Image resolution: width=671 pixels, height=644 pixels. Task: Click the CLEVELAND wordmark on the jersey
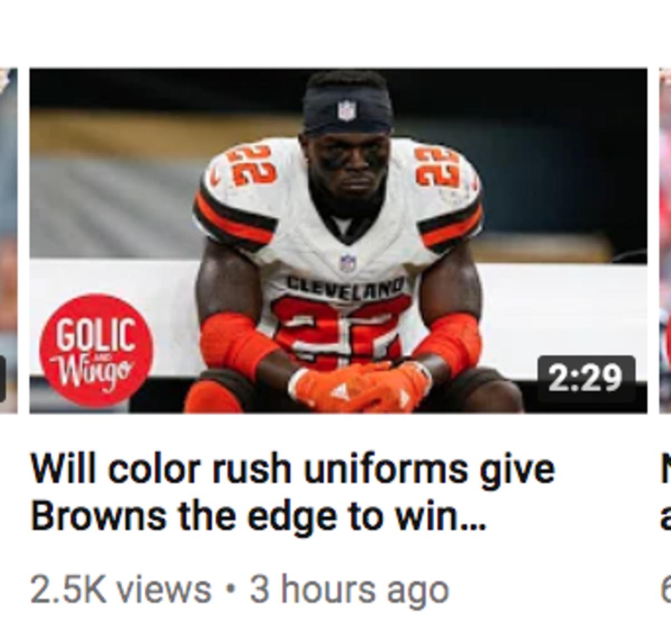(x=345, y=285)
